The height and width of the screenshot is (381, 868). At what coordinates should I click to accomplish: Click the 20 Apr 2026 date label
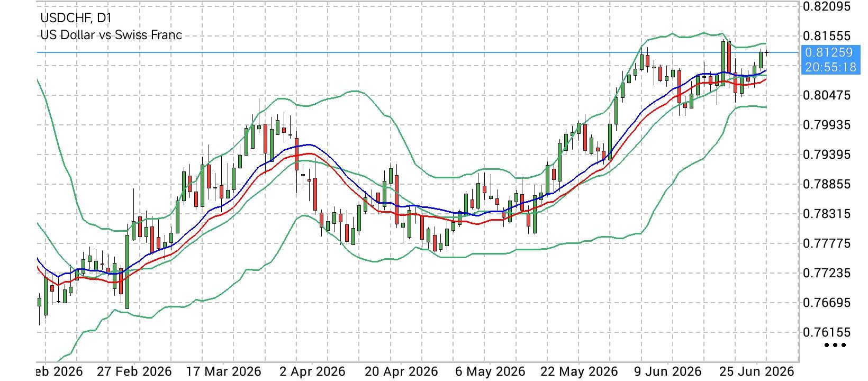[x=401, y=371]
